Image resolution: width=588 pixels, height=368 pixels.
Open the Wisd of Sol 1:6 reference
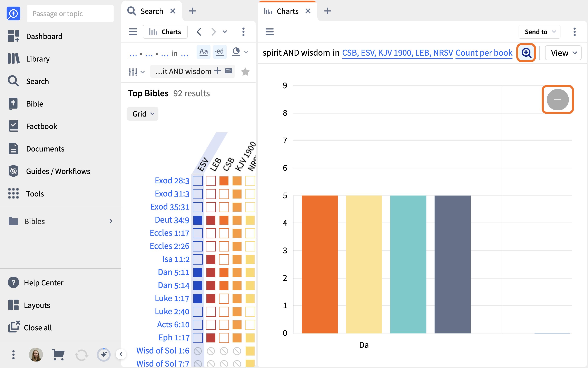pos(163,351)
